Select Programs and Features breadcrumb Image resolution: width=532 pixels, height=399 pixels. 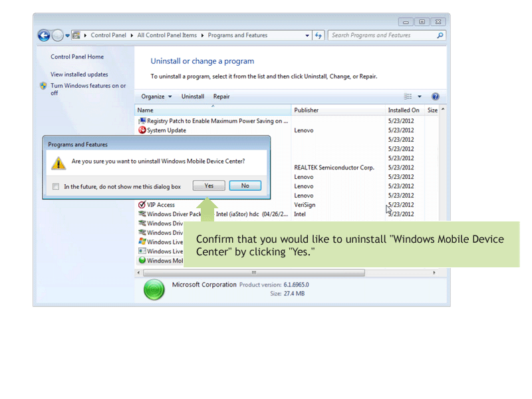[237, 35]
